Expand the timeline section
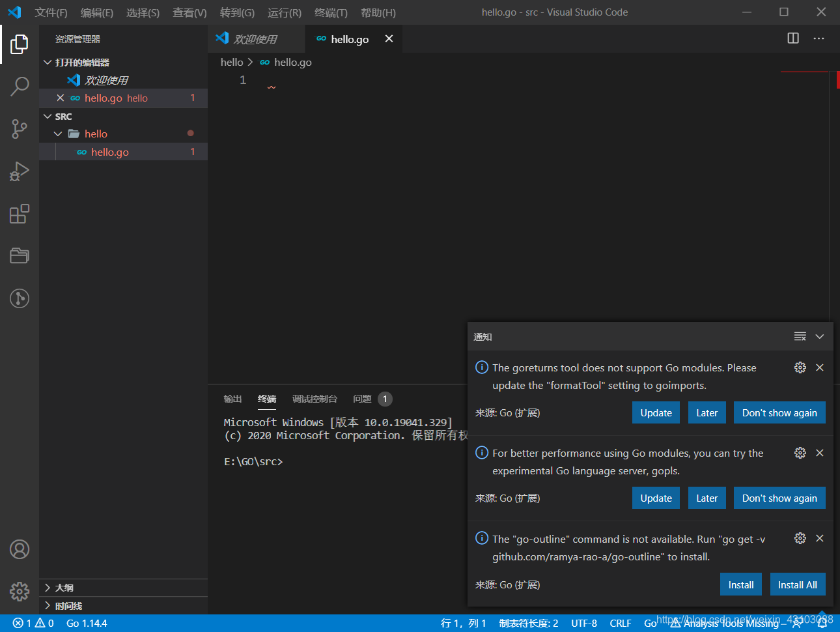Viewport: 840px width, 632px height. [47, 606]
